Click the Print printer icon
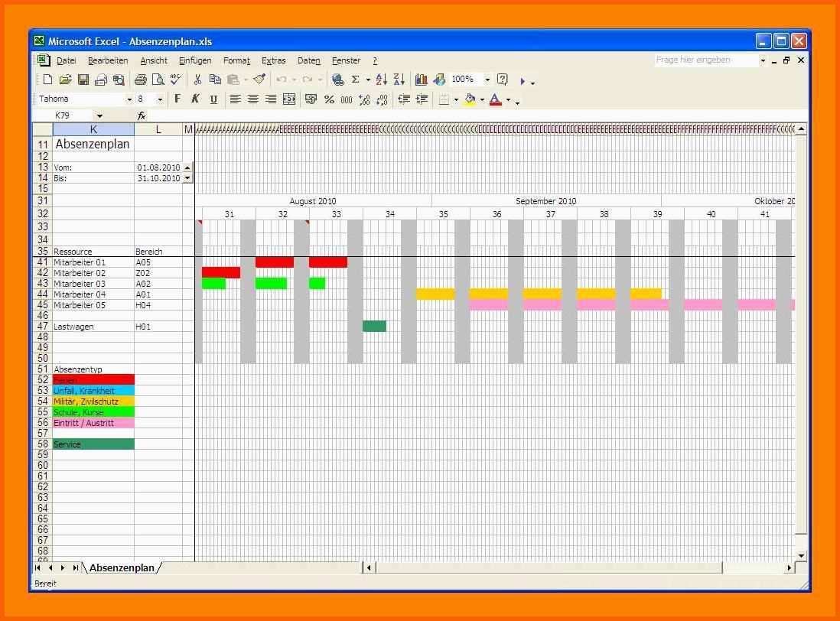Screen dimensions: 840x621 (x=140, y=80)
